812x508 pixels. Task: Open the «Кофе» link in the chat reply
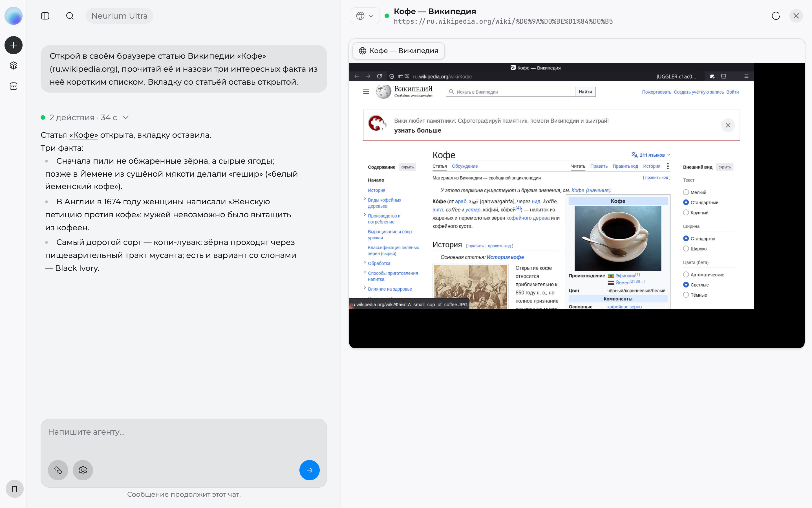83,135
